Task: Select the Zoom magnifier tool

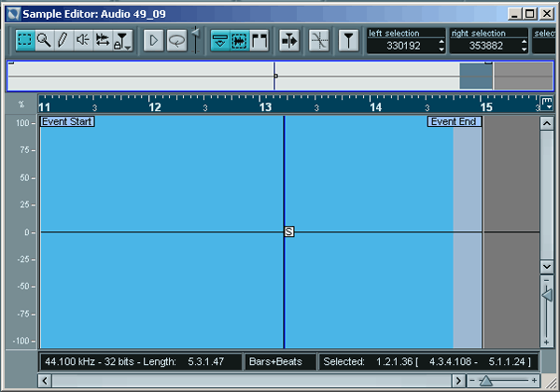Action: click(44, 40)
